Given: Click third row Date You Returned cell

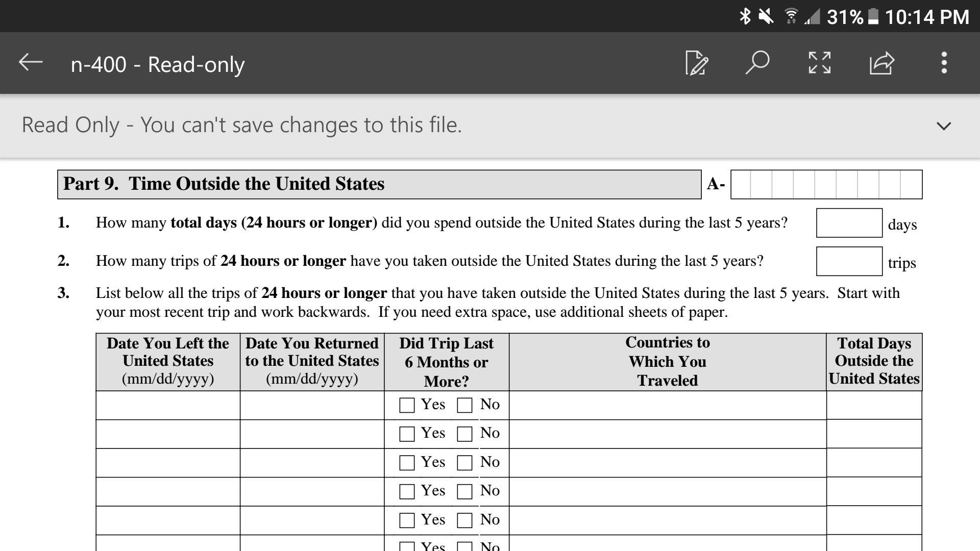Looking at the screenshot, I should point(312,463).
